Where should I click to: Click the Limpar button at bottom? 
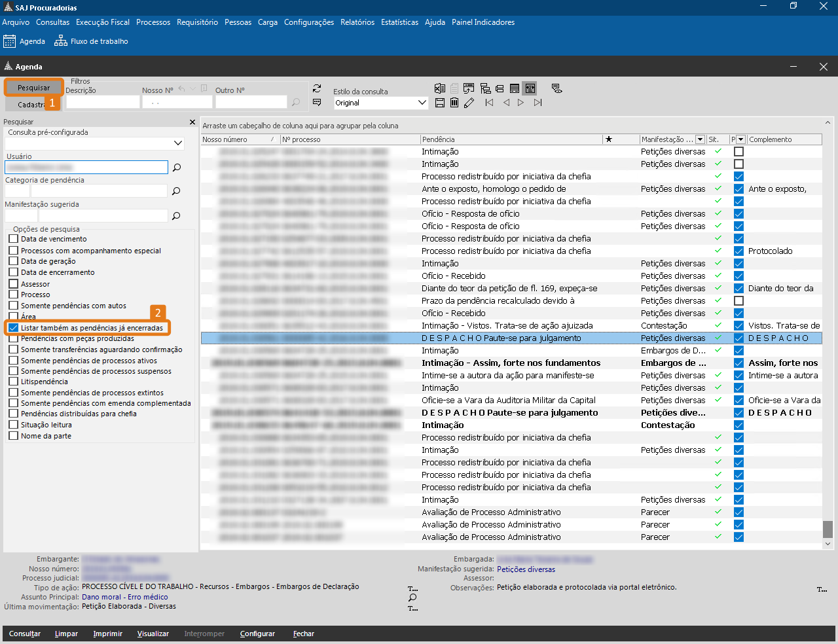tap(66, 634)
